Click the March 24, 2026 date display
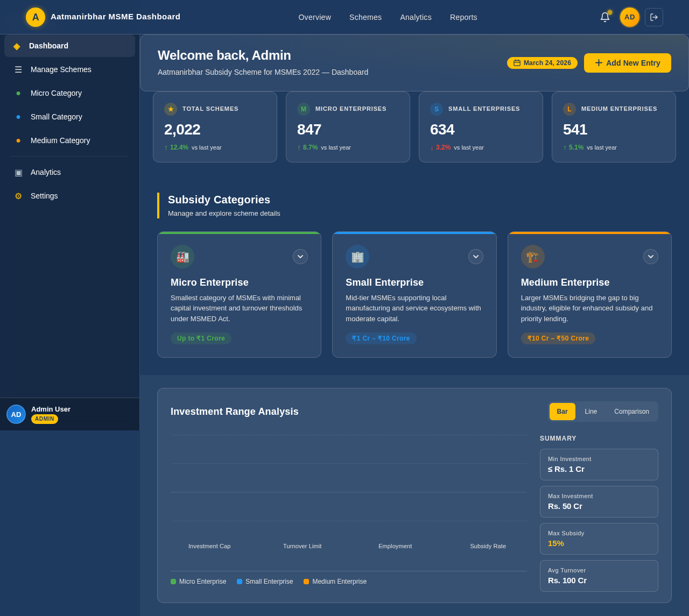 coord(542,62)
